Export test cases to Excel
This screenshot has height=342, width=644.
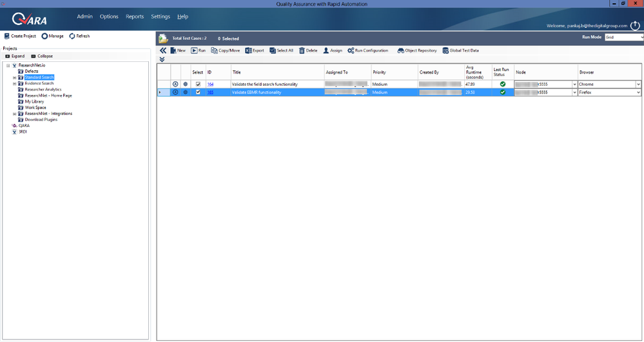(x=255, y=50)
